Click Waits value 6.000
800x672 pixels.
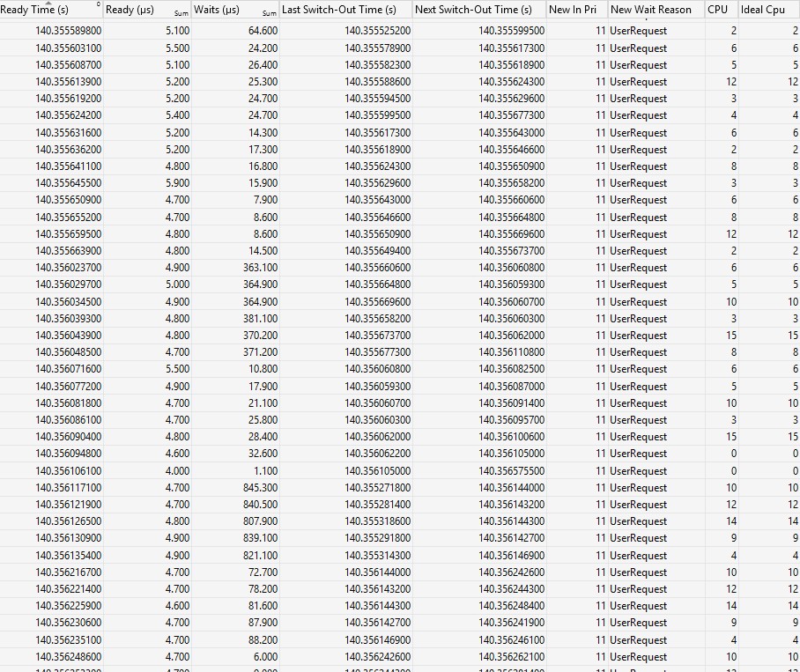(x=266, y=657)
